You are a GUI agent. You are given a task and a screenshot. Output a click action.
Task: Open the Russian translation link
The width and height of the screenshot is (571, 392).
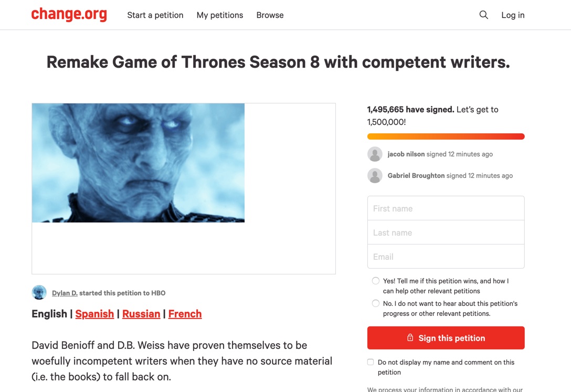click(141, 314)
